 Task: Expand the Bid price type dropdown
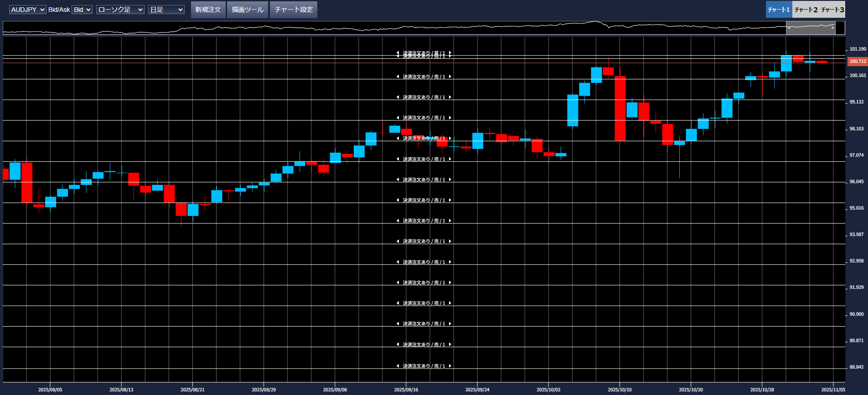(82, 10)
